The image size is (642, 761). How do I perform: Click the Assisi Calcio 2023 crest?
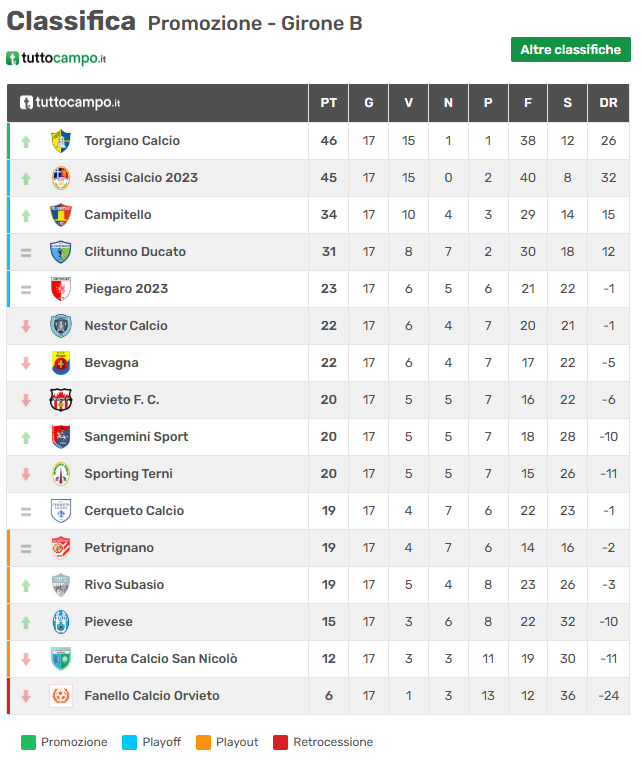[61, 178]
